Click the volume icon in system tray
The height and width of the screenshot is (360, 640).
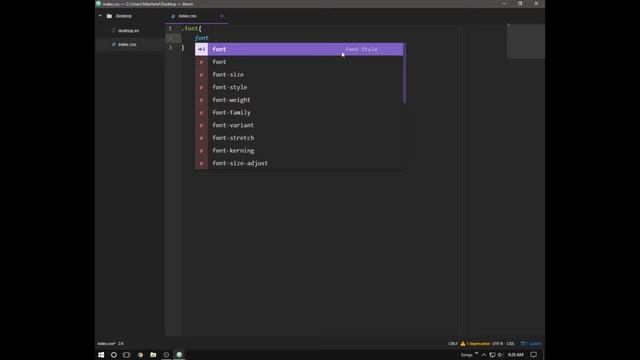click(x=500, y=355)
